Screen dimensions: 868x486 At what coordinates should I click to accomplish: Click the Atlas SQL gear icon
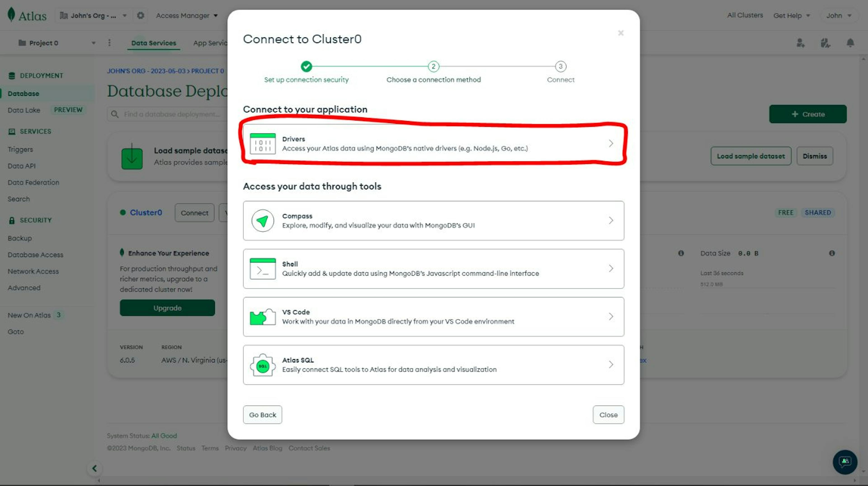(263, 365)
